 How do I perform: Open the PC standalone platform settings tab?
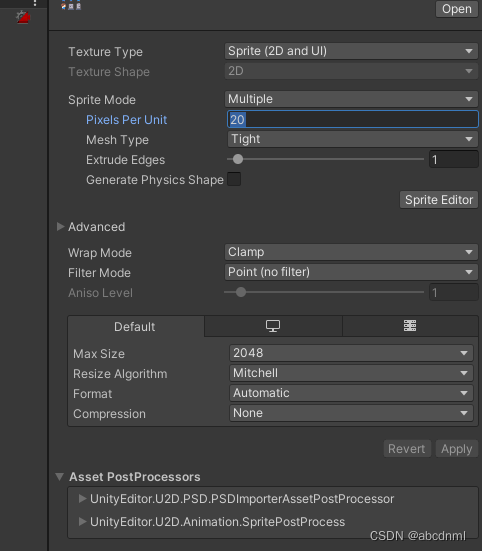(273, 326)
